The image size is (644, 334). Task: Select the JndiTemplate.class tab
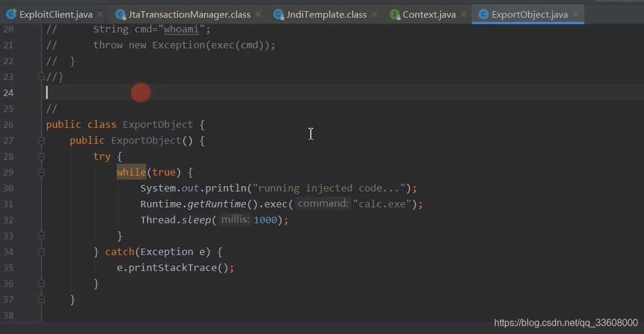coord(327,14)
